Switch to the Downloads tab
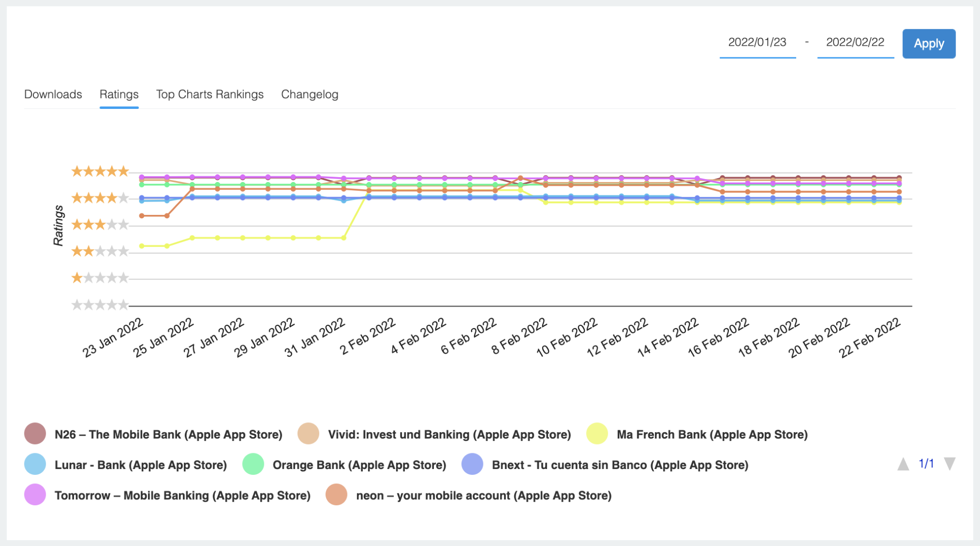Viewport: 980px width, 546px height. tap(53, 94)
